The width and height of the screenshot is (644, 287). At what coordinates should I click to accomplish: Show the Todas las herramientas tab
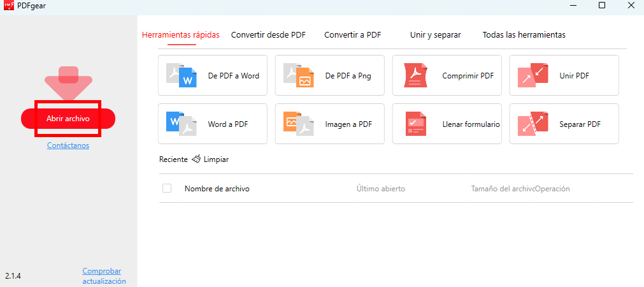524,35
